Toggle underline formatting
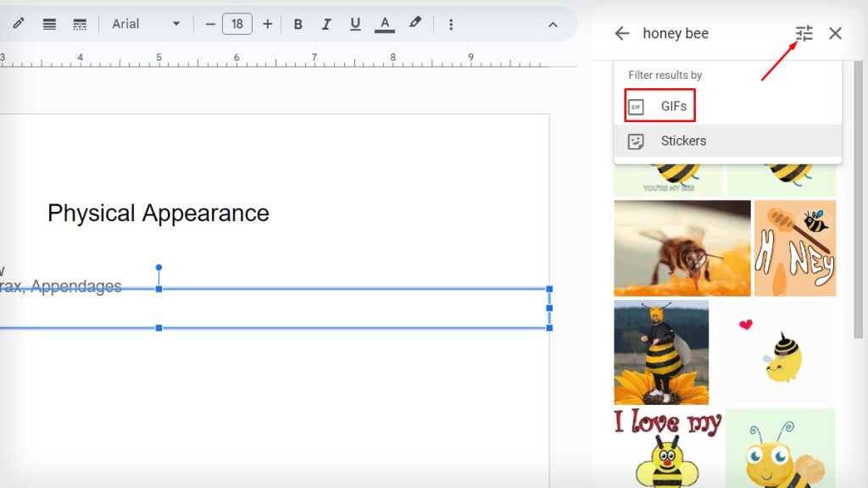 (355, 24)
